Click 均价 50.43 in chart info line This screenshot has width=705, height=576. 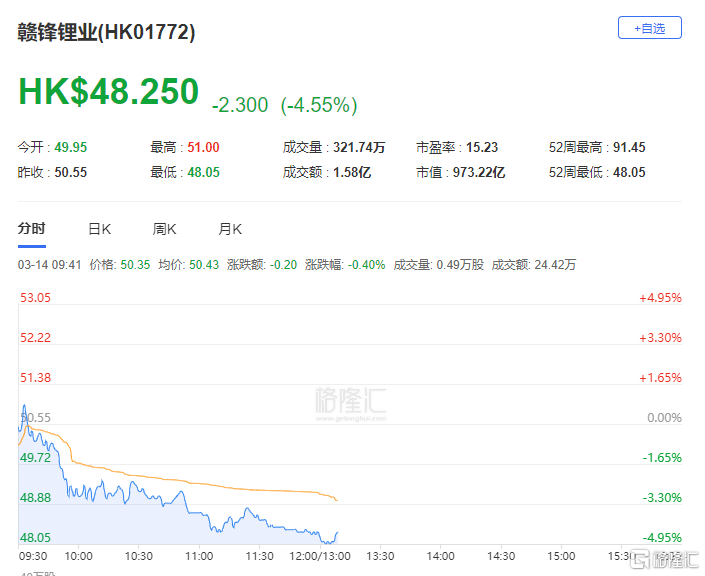(x=188, y=265)
